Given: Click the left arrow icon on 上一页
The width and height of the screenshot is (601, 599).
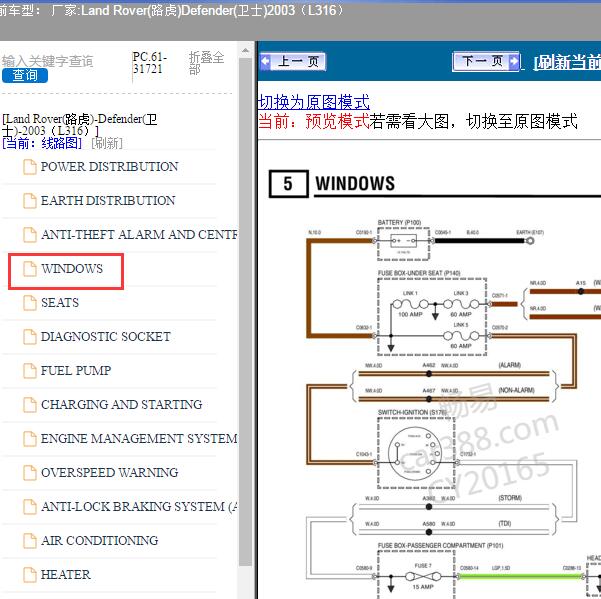Looking at the screenshot, I should 265,61.
